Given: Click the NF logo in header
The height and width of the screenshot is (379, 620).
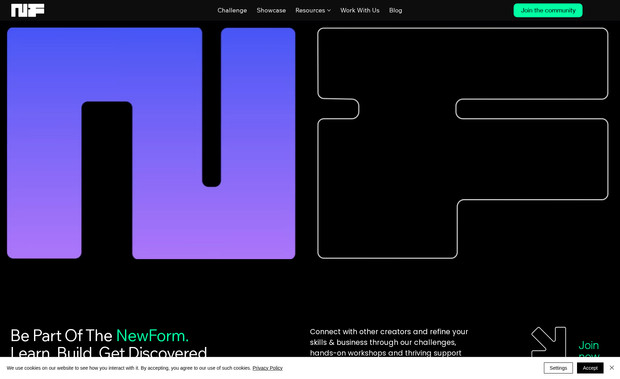Looking at the screenshot, I should click(x=28, y=10).
